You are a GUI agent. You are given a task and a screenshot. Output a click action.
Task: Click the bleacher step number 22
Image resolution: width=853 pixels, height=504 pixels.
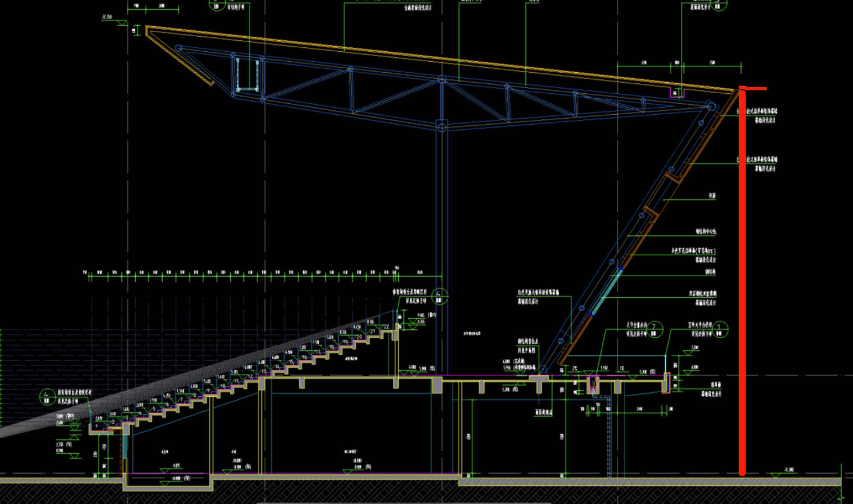(x=386, y=327)
